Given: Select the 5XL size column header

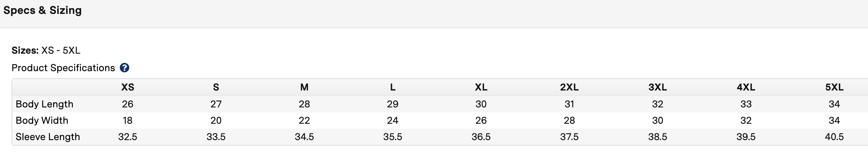Looking at the screenshot, I should pos(834,87).
